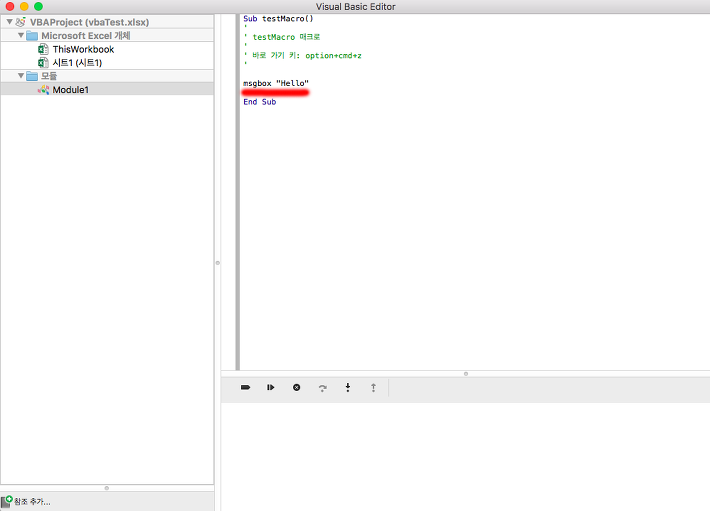
Task: Click the splitter handle above 참조 추가
Action: (107, 488)
